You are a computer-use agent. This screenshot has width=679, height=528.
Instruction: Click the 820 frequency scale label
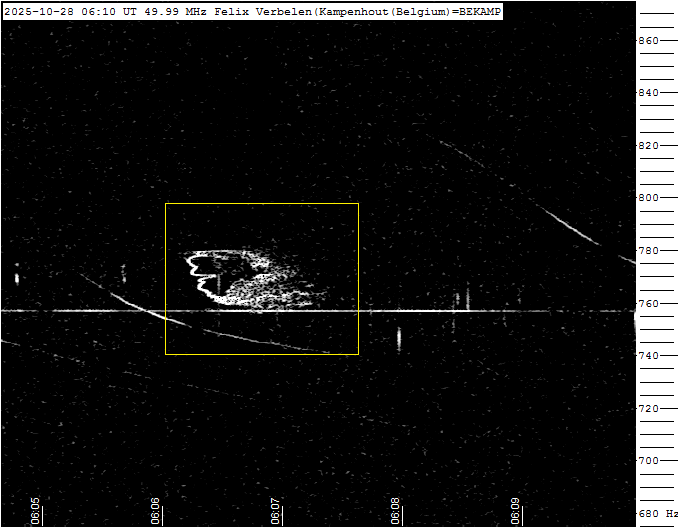tap(649, 146)
